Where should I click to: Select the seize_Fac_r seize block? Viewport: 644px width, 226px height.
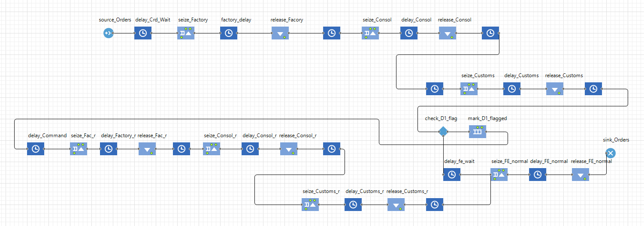tap(79, 149)
